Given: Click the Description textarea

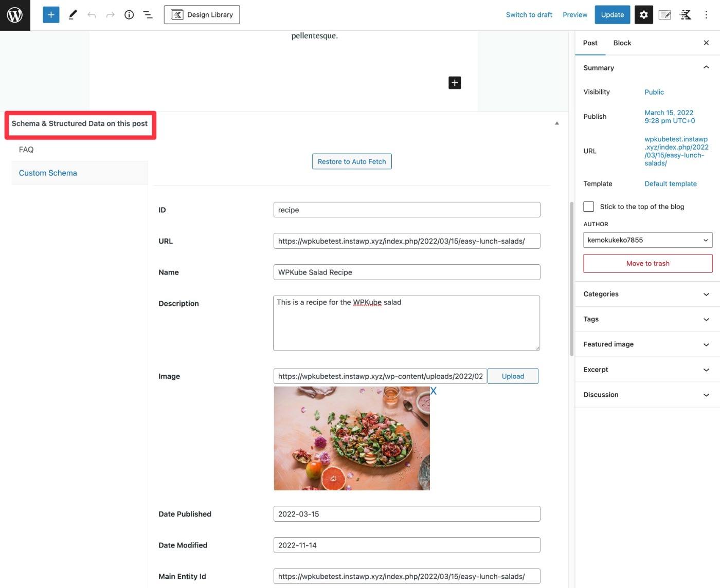Looking at the screenshot, I should [407, 323].
